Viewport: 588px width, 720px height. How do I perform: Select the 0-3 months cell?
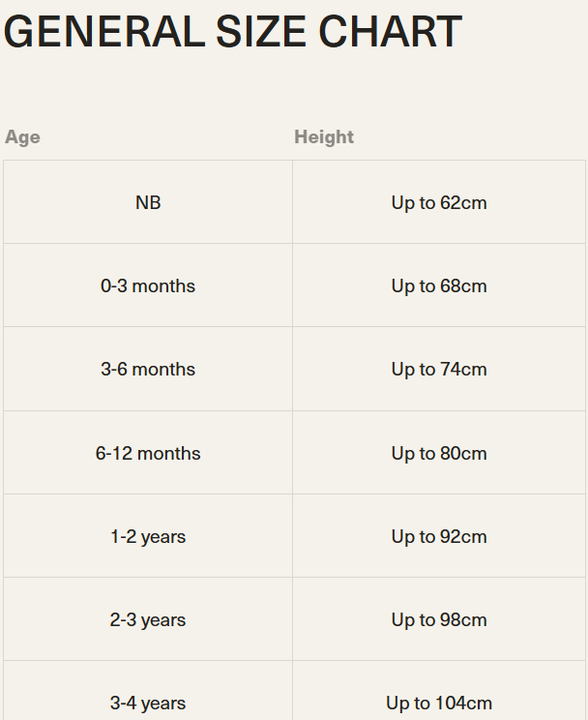pos(148,286)
